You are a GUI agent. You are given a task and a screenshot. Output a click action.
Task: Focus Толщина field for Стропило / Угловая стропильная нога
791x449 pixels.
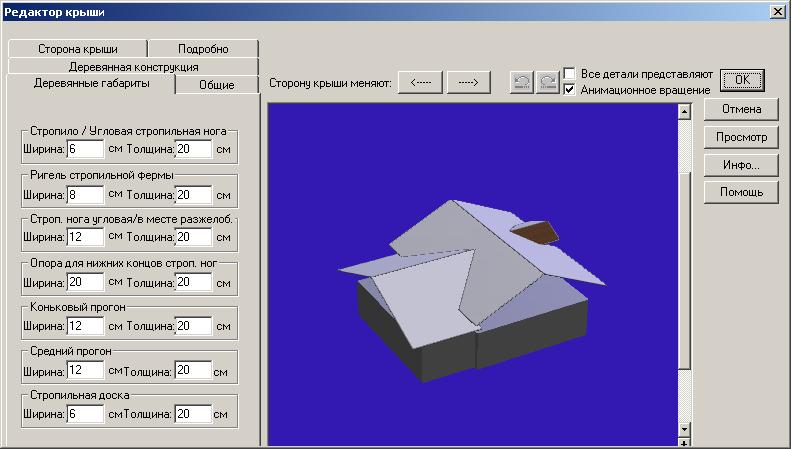(x=193, y=149)
